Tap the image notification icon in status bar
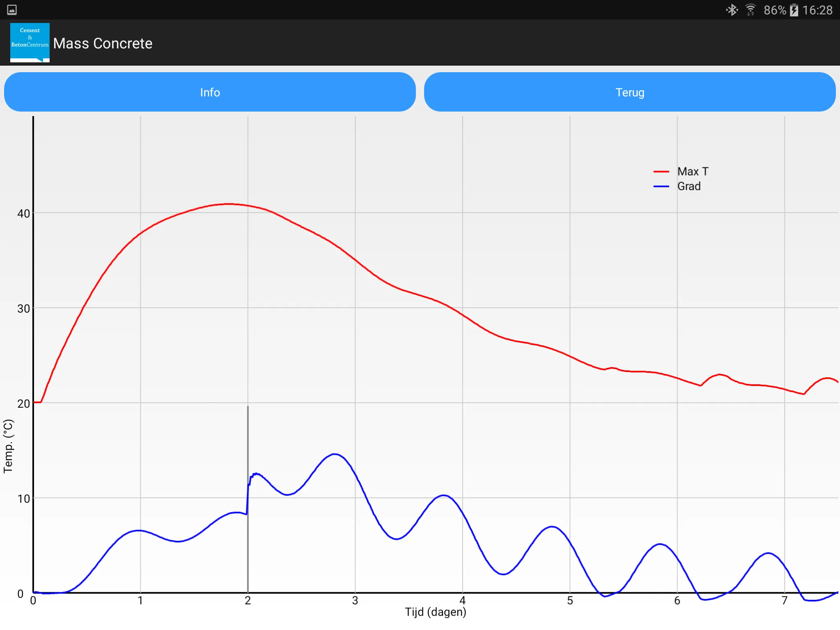Image resolution: width=840 pixels, height=630 pixels. click(12, 10)
